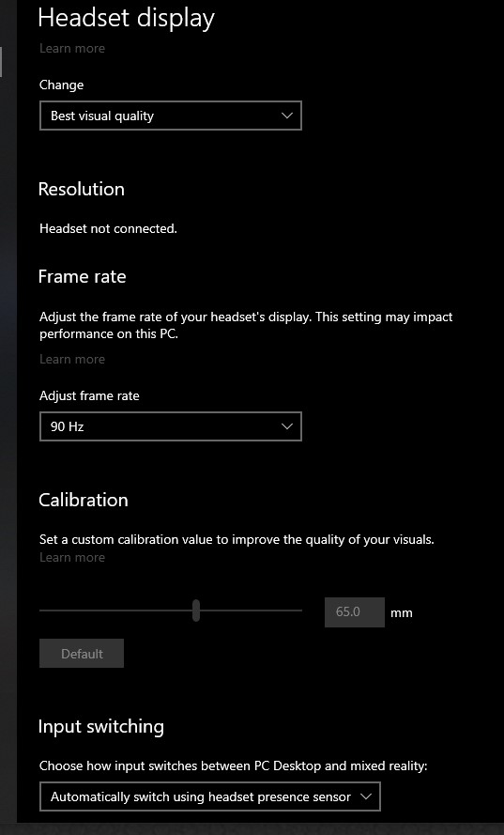Click the Resolution section heading
This screenshot has height=835, width=504.
82,189
